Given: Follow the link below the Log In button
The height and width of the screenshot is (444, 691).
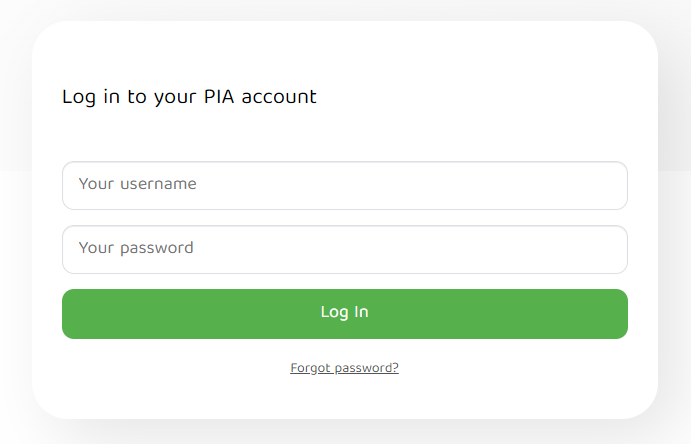Looking at the screenshot, I should click(344, 368).
